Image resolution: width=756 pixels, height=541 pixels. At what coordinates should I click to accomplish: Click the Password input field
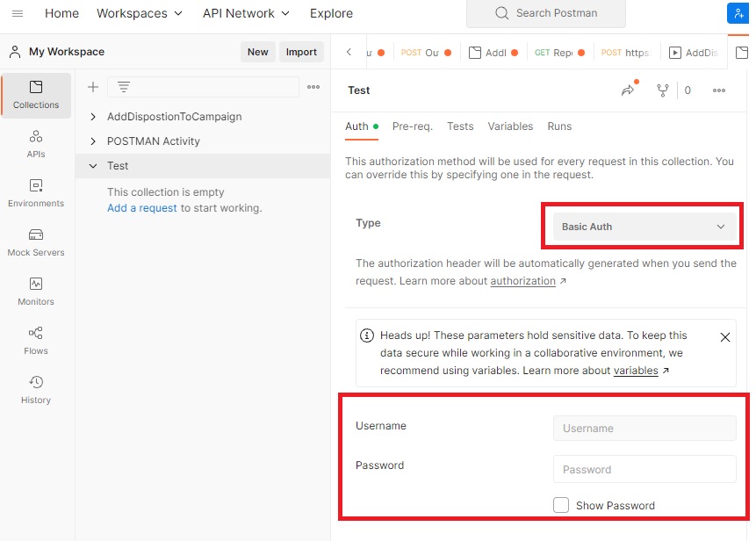644,469
